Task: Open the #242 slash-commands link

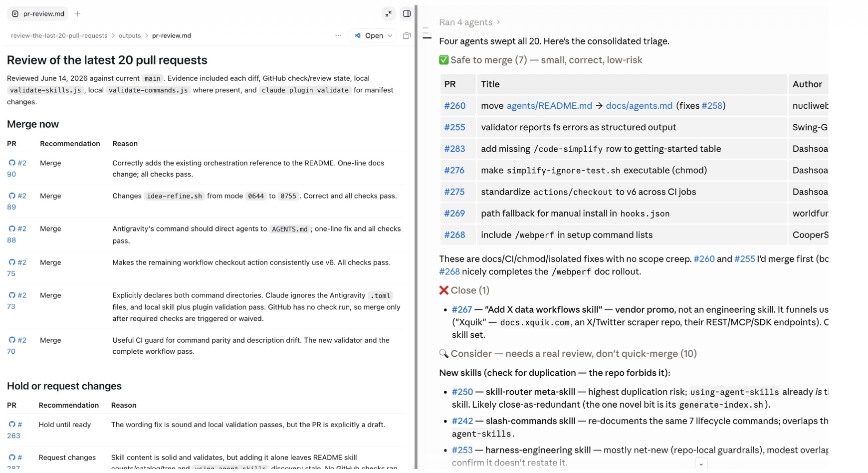Action: click(x=462, y=421)
